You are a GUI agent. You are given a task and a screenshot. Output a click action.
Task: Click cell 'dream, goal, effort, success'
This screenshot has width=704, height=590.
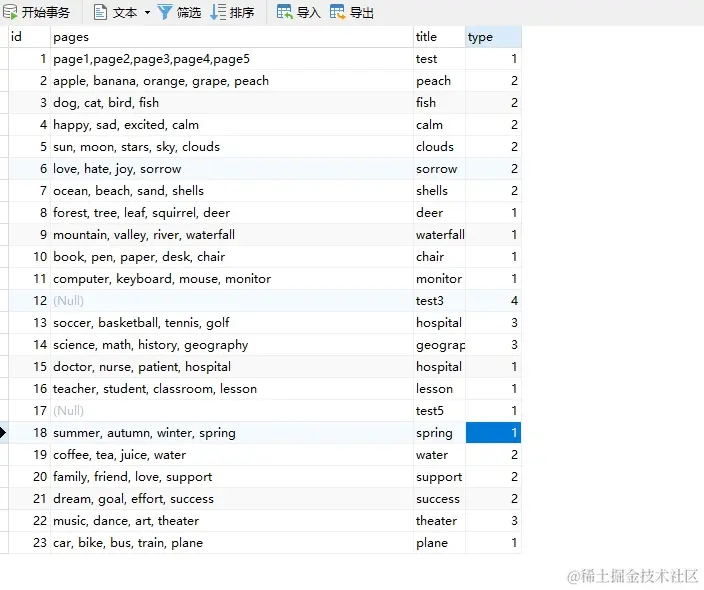(232, 499)
